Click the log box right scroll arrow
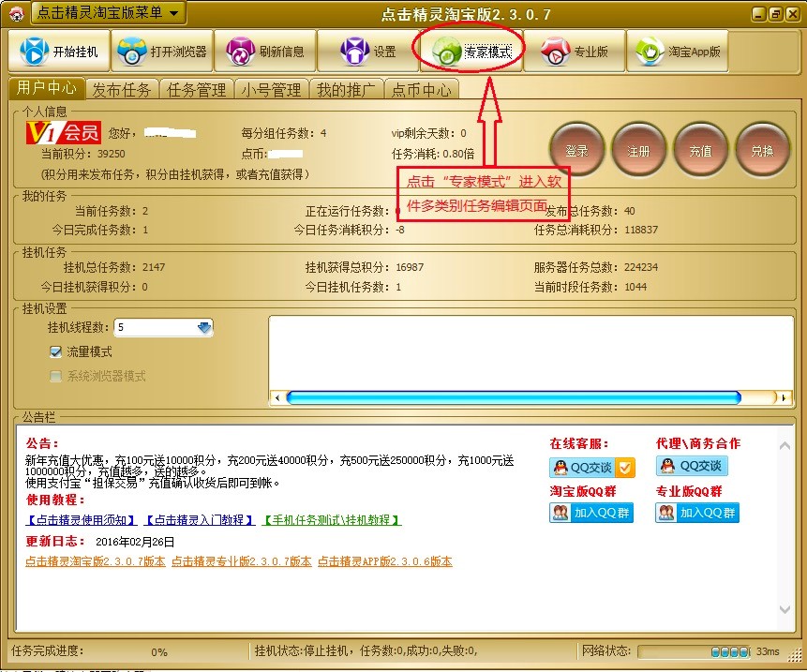The image size is (807, 672). coord(784,397)
